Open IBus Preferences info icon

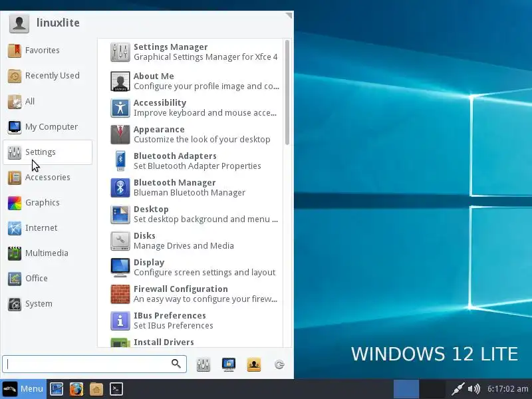point(120,321)
